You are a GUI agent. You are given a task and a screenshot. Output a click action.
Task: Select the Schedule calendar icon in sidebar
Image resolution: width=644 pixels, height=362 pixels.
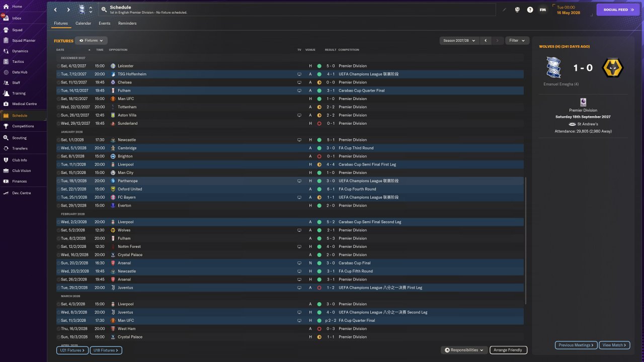point(6,116)
